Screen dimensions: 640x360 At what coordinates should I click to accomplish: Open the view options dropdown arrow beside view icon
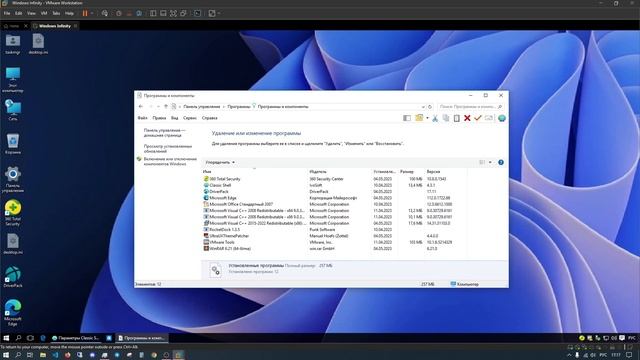490,162
